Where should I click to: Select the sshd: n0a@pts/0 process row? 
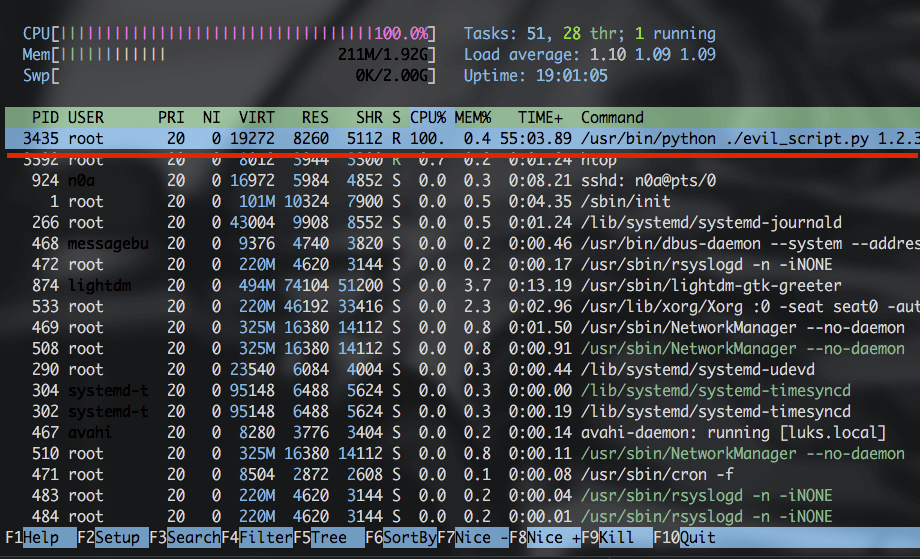[462, 180]
